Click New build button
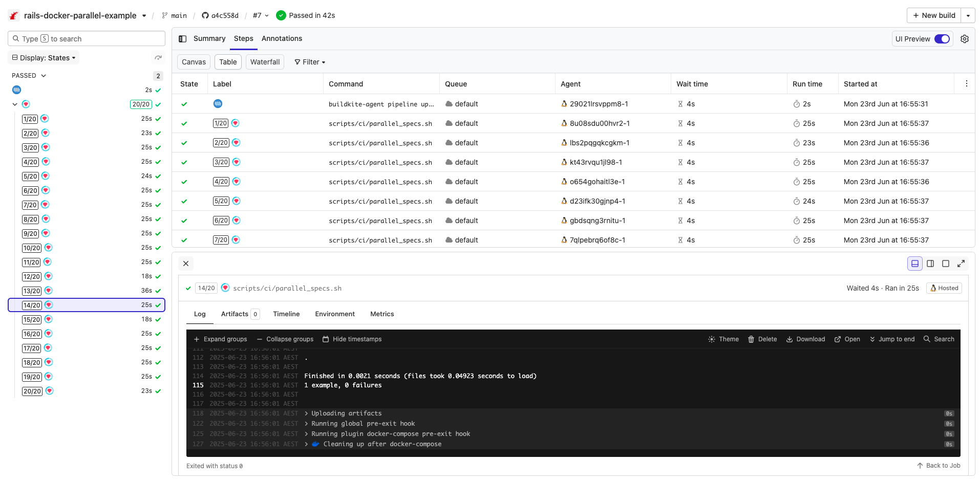Image resolution: width=980 pixels, height=482 pixels. 934,15
